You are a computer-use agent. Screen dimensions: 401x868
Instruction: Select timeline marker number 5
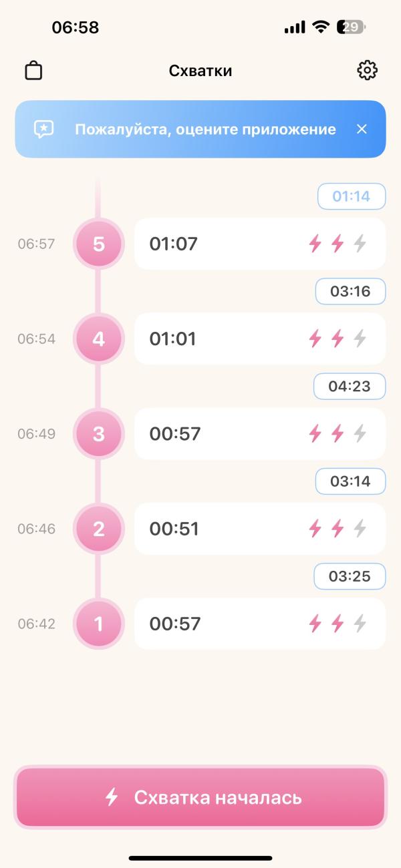coord(99,244)
